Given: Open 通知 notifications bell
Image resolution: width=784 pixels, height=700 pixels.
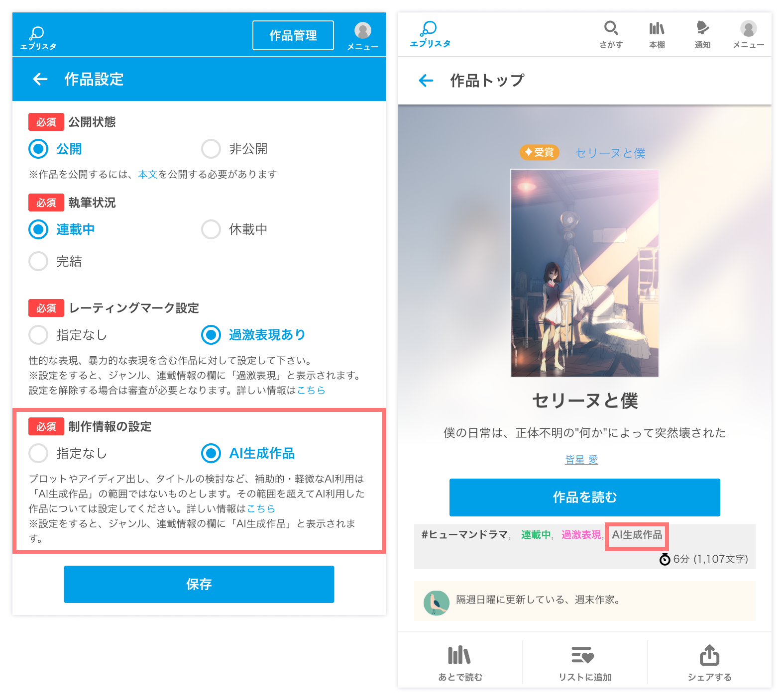Looking at the screenshot, I should [702, 34].
